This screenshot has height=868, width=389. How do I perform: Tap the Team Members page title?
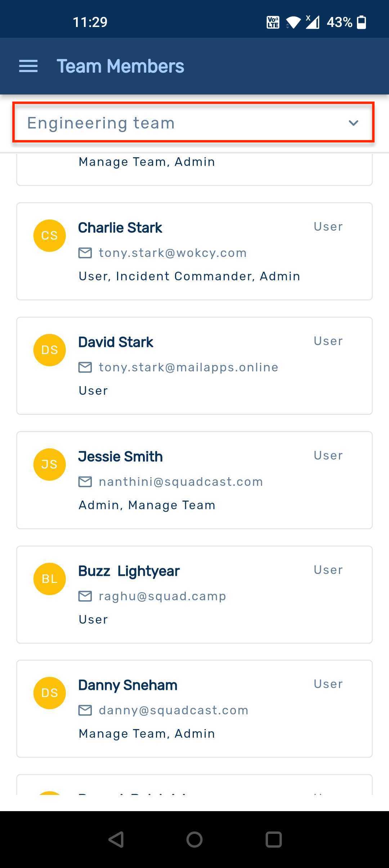click(x=120, y=66)
